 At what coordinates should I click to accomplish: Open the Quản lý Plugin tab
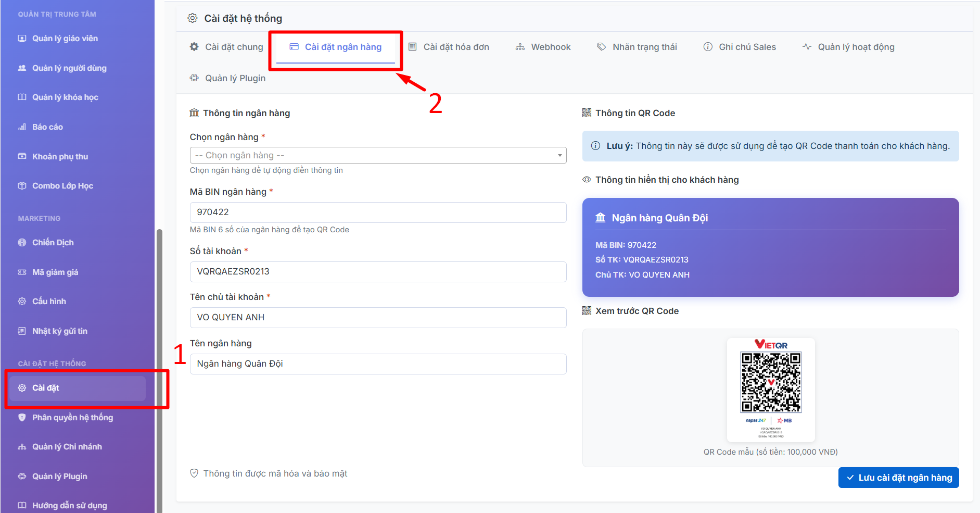tap(228, 78)
